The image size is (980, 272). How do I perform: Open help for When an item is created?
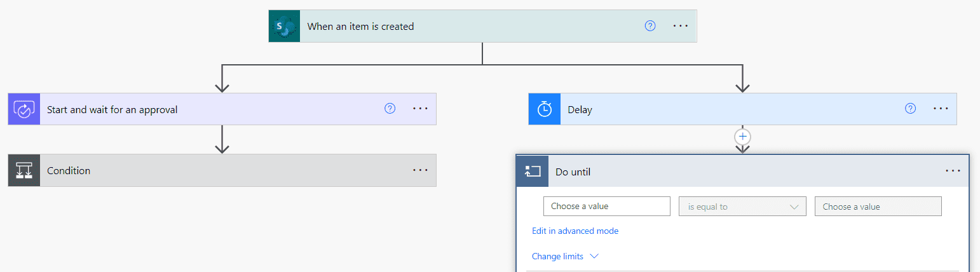pyautogui.click(x=650, y=26)
